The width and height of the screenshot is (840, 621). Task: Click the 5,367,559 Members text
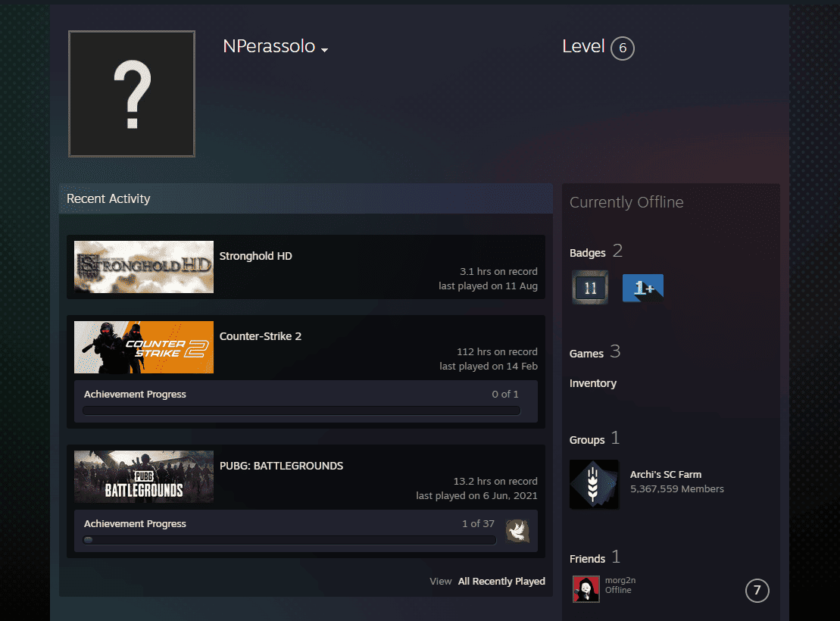point(676,489)
